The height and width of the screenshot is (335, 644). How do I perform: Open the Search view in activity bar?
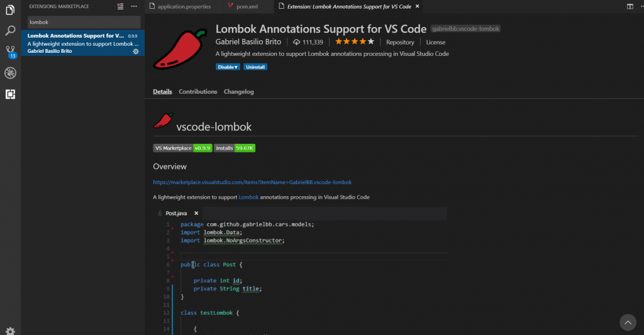tap(10, 30)
